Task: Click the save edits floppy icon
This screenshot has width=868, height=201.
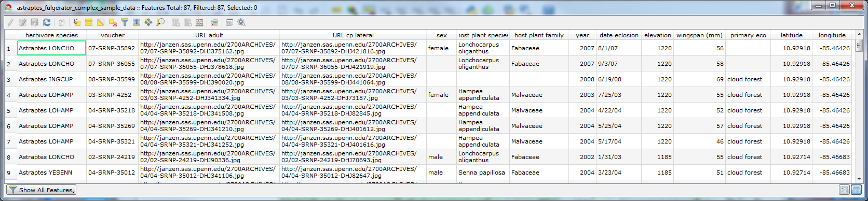Action: click(x=34, y=22)
